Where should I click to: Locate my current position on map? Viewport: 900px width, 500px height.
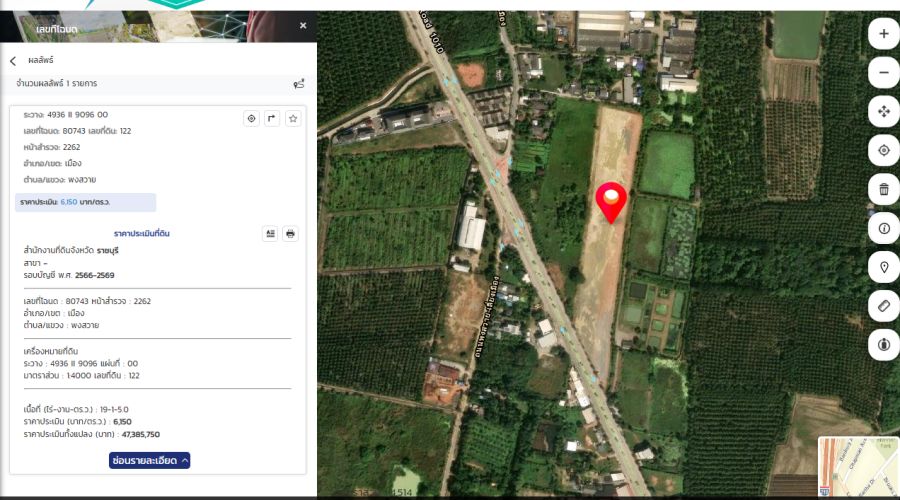pos(883,151)
